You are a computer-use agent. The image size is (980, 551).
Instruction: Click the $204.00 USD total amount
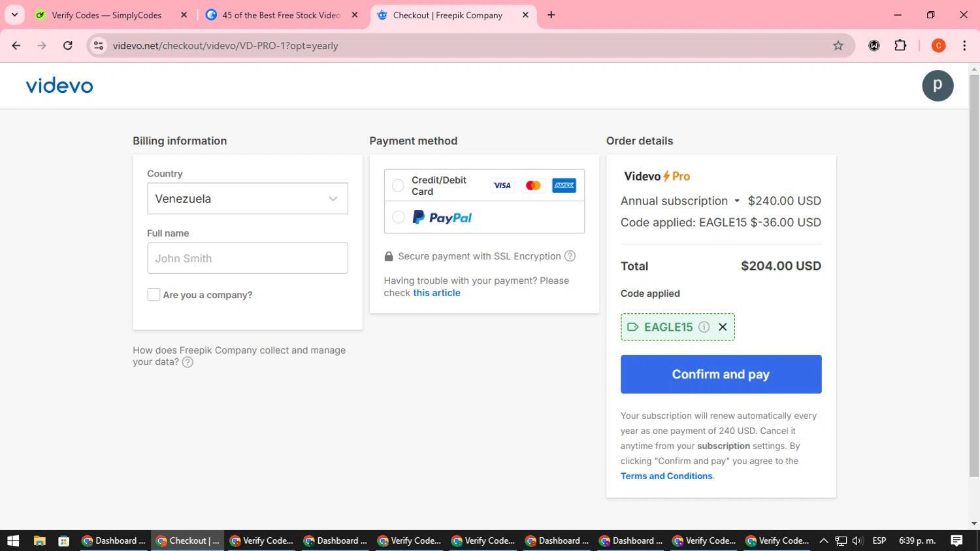(781, 266)
